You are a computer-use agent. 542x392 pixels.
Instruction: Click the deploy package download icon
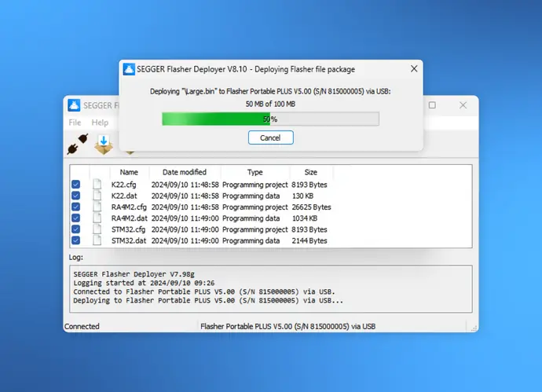(x=103, y=145)
